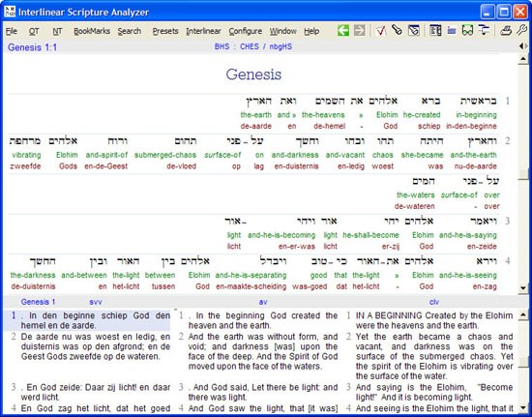Viewport: 532px width, 417px height.
Task: Select av verse 2 'And the earth was without form'
Action: coord(263,351)
